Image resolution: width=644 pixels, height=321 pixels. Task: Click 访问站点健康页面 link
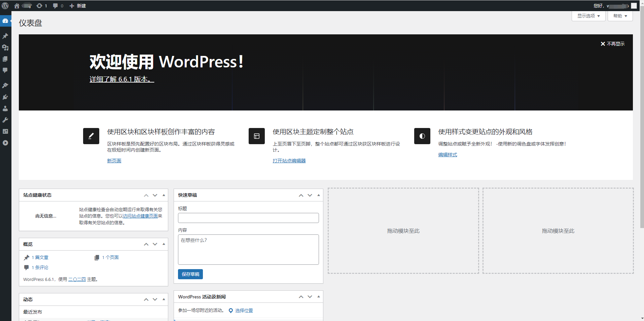(140, 216)
